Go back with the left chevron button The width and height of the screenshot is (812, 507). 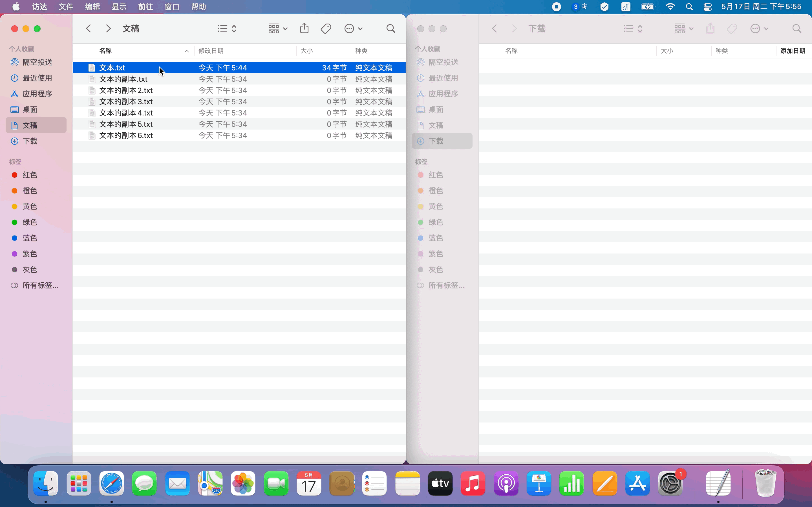pyautogui.click(x=89, y=28)
